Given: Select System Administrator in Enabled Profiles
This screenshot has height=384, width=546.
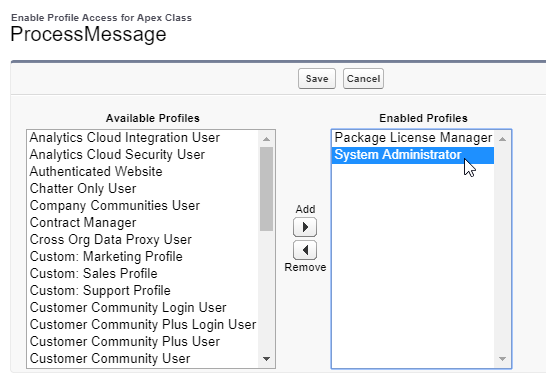Looking at the screenshot, I should (413, 155).
